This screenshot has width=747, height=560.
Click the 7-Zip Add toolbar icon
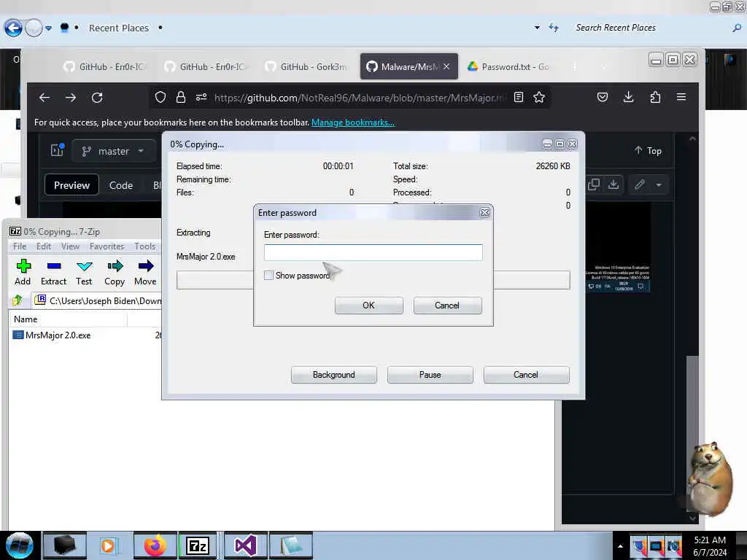click(23, 273)
